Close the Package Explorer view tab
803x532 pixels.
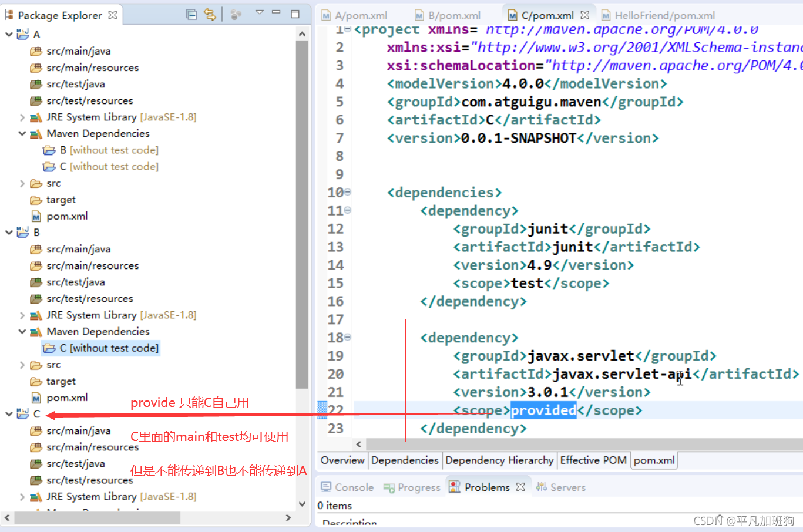coord(113,15)
